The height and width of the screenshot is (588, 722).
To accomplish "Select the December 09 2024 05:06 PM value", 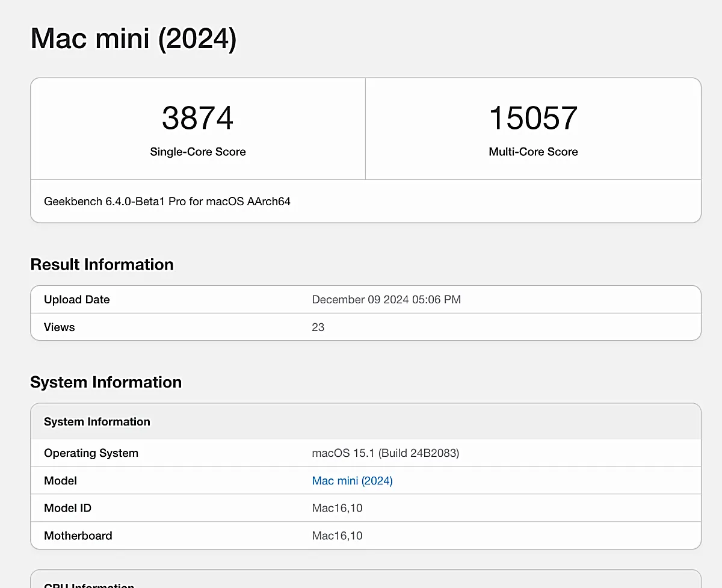I will tap(386, 300).
